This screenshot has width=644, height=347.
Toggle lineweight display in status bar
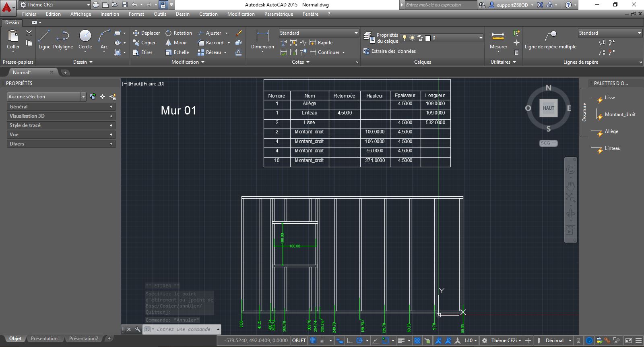click(x=401, y=341)
